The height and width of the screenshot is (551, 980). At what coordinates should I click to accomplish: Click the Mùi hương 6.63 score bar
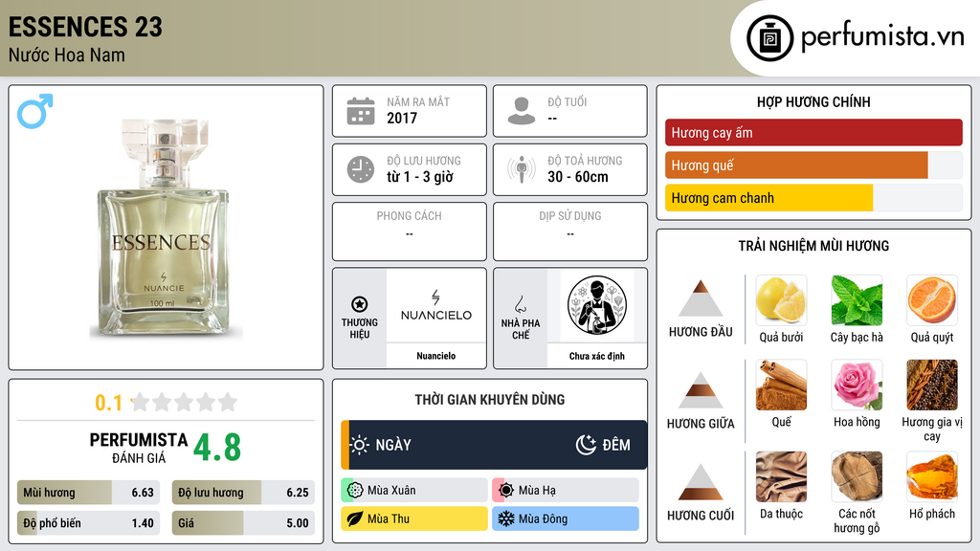coord(88,493)
